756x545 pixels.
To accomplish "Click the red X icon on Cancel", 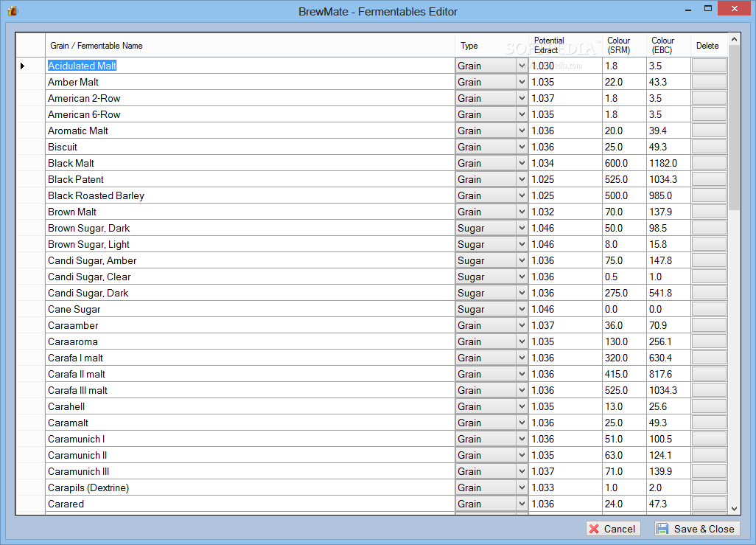I will click(594, 529).
